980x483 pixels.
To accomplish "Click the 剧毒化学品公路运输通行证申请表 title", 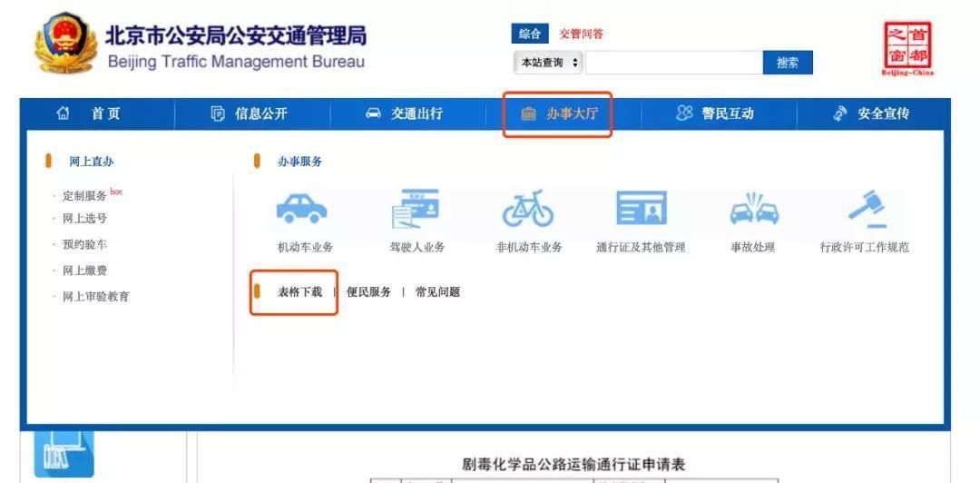I will click(x=573, y=464).
